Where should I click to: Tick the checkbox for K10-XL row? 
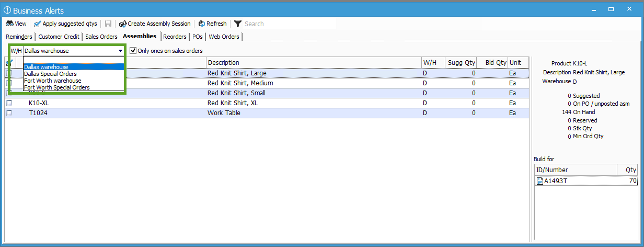[9, 103]
